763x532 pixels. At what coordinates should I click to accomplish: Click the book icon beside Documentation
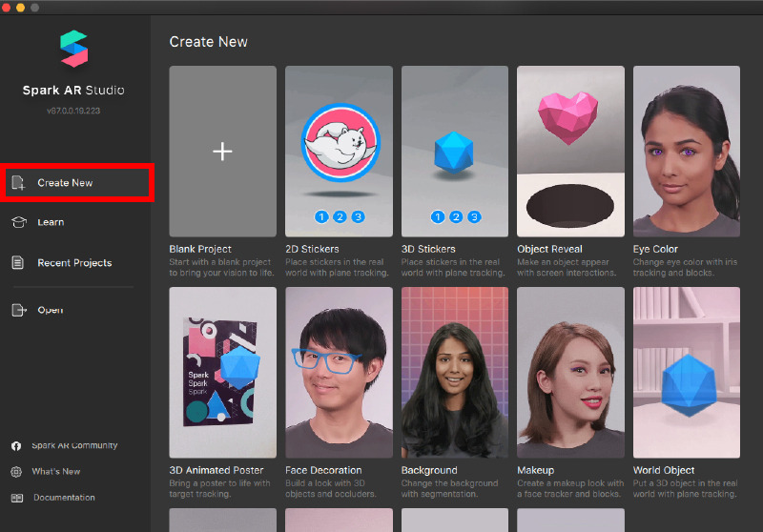click(17, 498)
